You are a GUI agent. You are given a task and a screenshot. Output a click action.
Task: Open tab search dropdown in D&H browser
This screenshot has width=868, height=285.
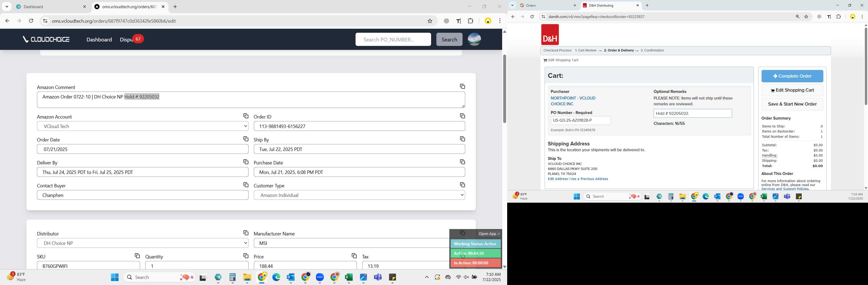[512, 5]
